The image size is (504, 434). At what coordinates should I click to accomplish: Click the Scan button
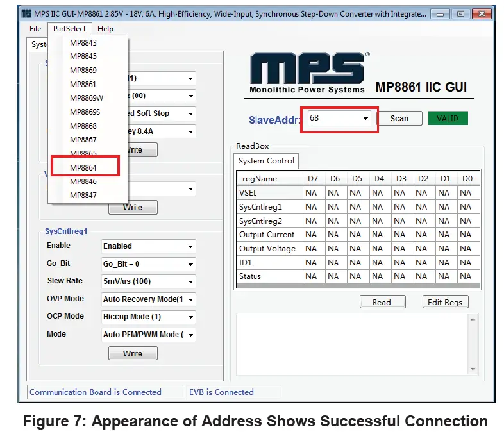(x=399, y=119)
